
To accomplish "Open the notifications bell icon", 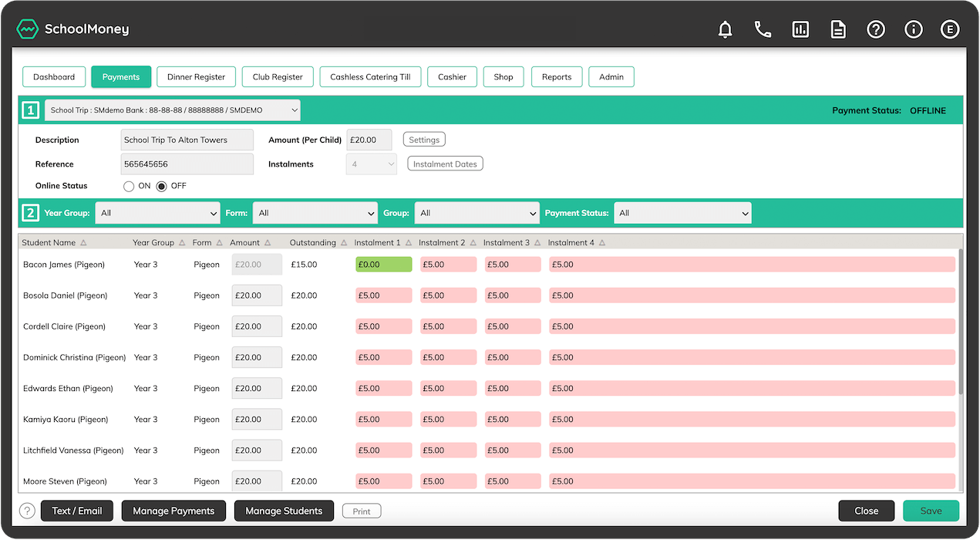I will click(x=725, y=29).
